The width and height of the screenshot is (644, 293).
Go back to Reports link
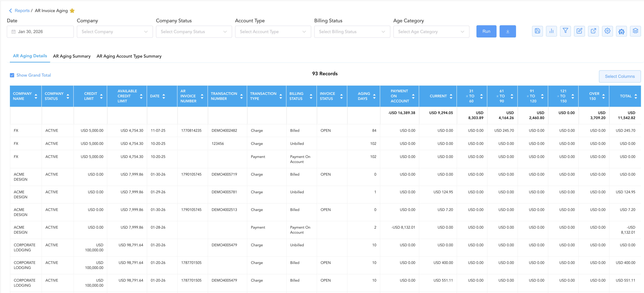coord(22,11)
